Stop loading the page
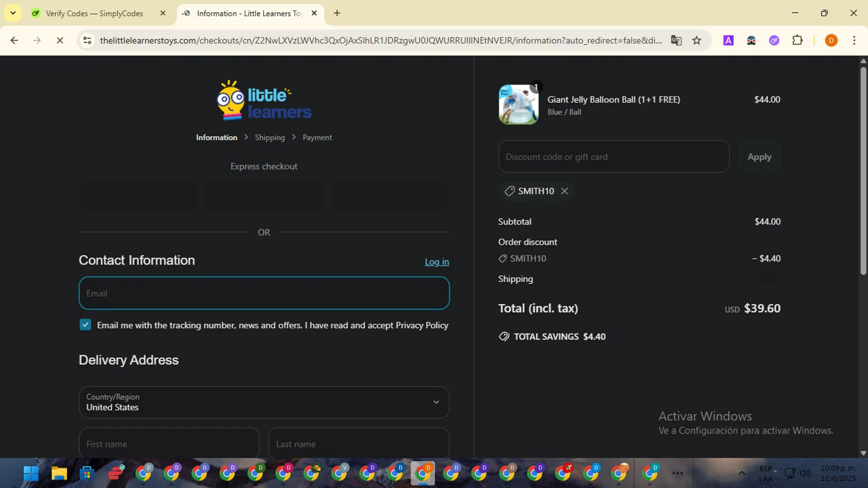The image size is (868, 488). [x=60, y=41]
